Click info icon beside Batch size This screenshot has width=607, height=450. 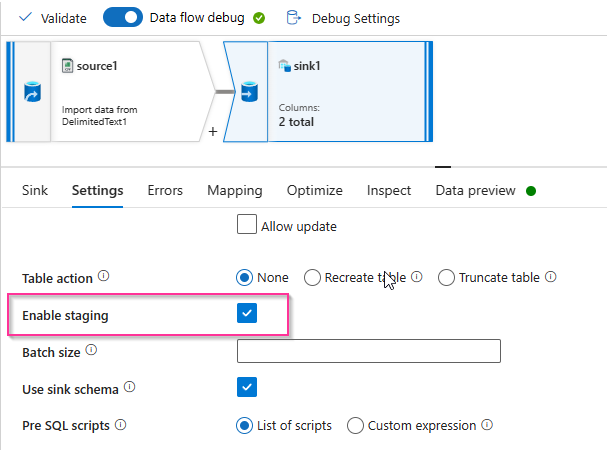point(92,352)
